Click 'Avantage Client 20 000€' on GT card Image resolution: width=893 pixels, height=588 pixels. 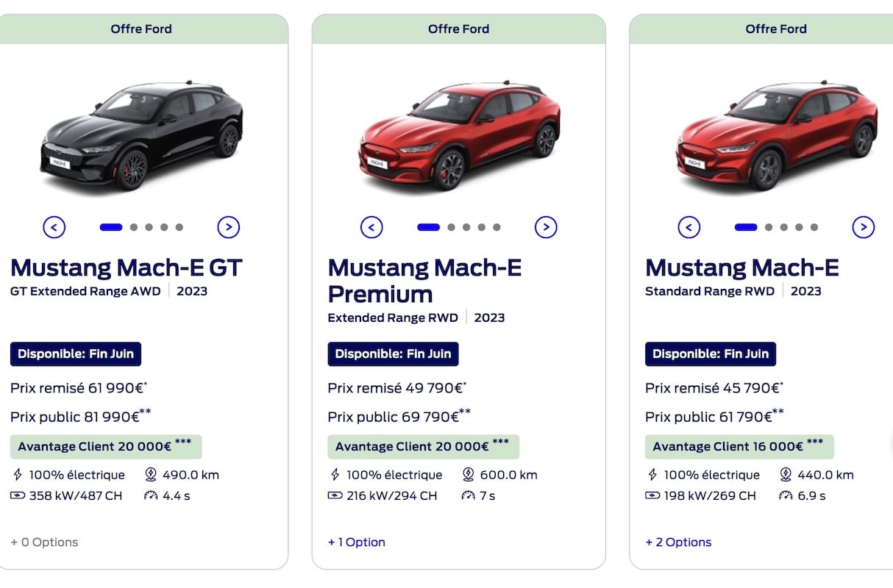click(x=106, y=447)
